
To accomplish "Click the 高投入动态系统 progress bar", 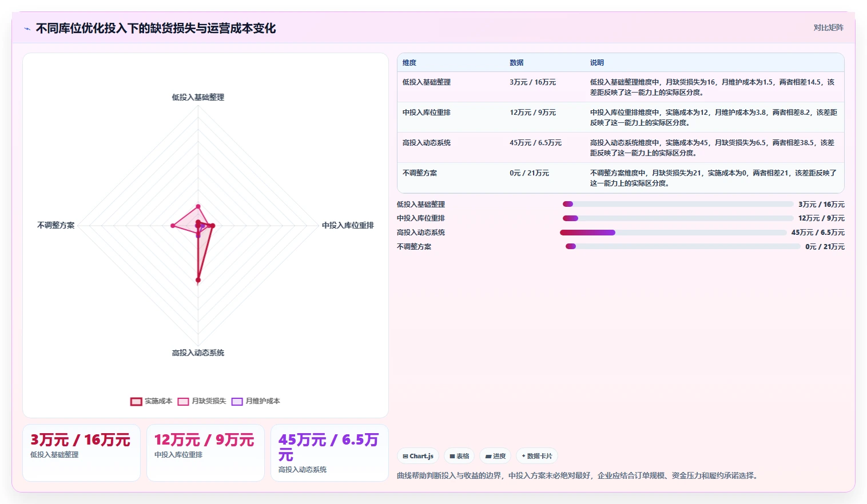I will [673, 233].
